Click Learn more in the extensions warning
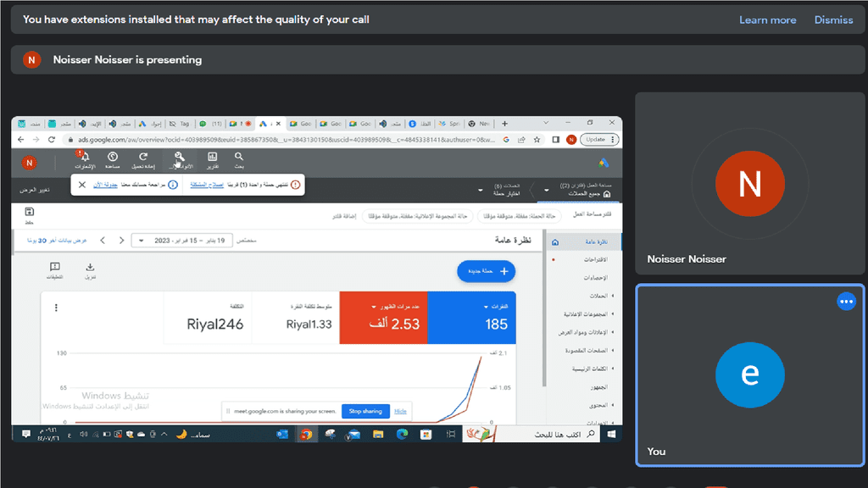The image size is (868, 488). 767,20
